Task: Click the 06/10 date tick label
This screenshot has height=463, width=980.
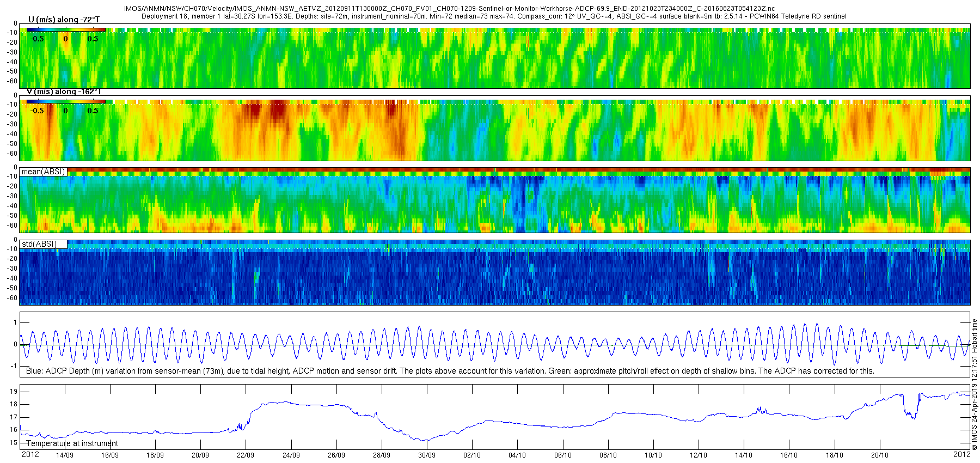Action: 562,455
